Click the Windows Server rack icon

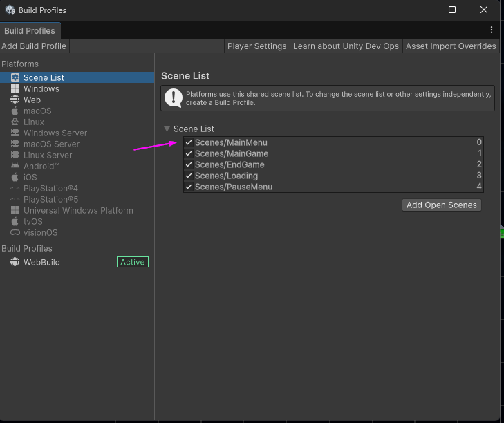click(15, 133)
